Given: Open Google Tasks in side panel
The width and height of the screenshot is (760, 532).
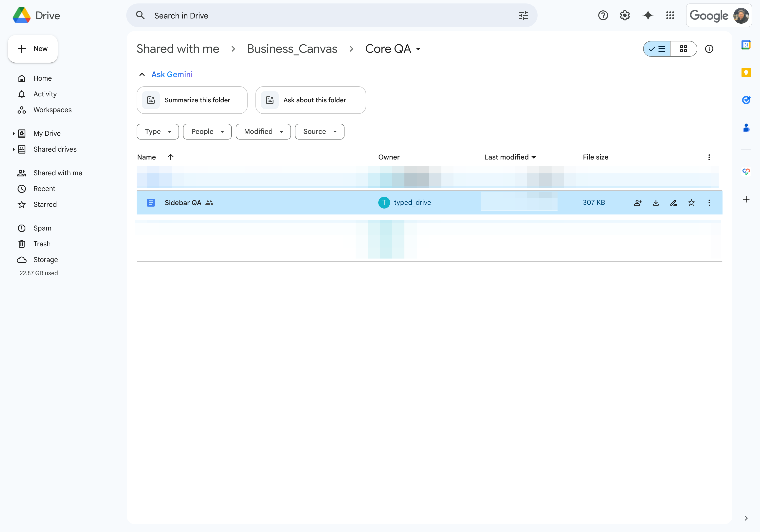Looking at the screenshot, I should pos(746,100).
